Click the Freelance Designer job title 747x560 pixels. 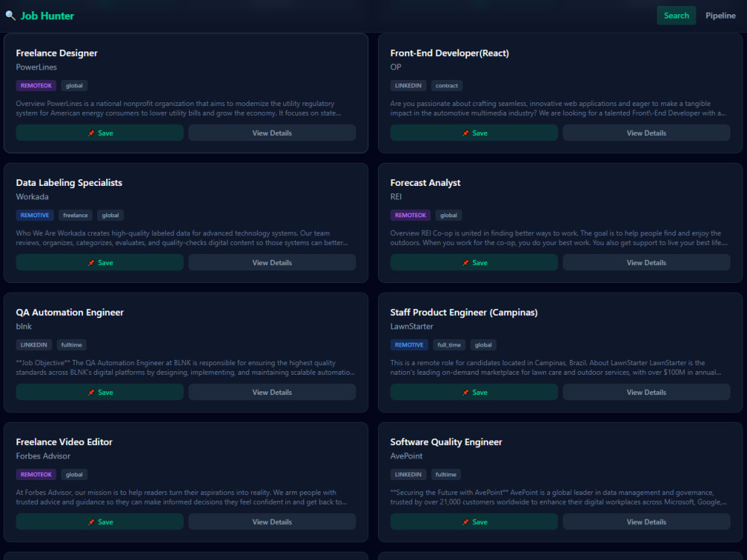57,53
